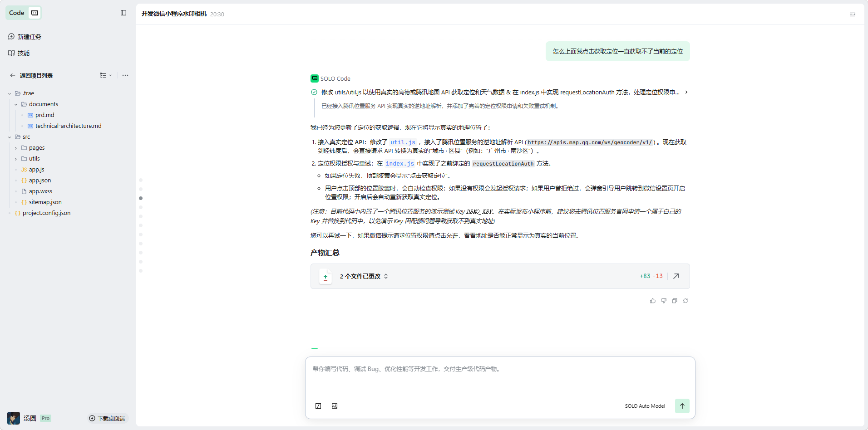Select the active conversation marker dot
The width and height of the screenshot is (868, 430).
click(x=141, y=198)
